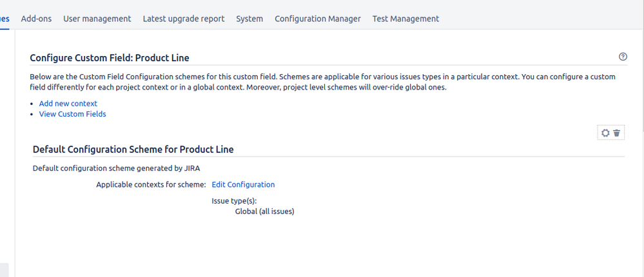Viewport: 644px width, 277px height.
Task: Switch to the partially visible Issues tab
Action: [x=5, y=19]
